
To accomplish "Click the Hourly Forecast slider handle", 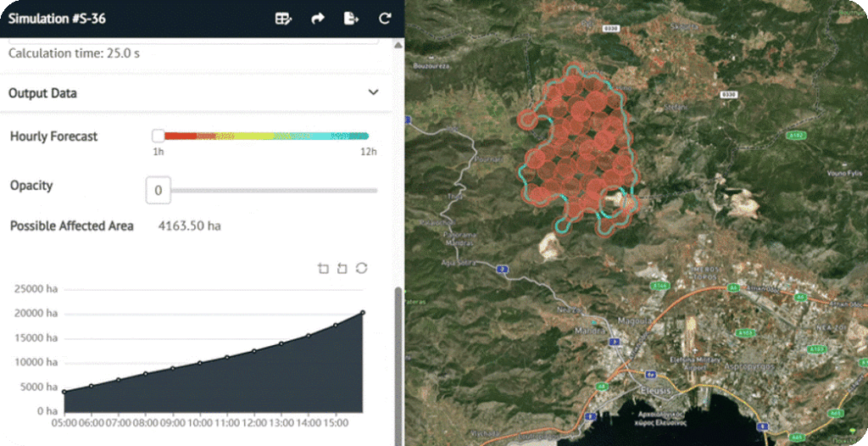I will [158, 136].
